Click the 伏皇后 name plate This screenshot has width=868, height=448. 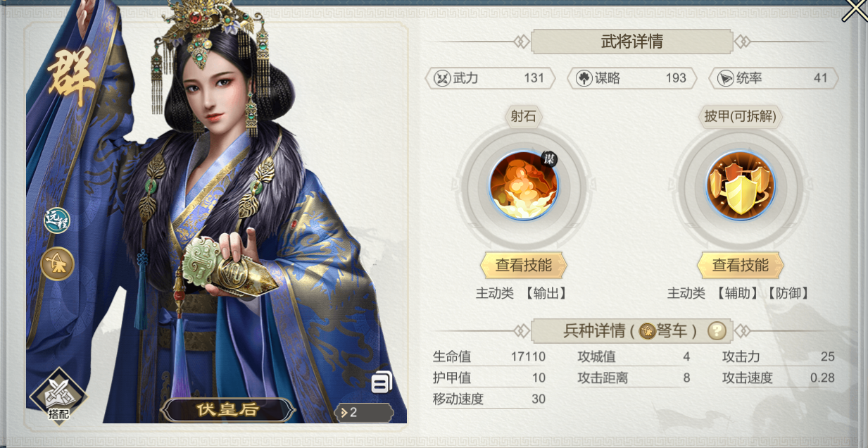click(227, 409)
